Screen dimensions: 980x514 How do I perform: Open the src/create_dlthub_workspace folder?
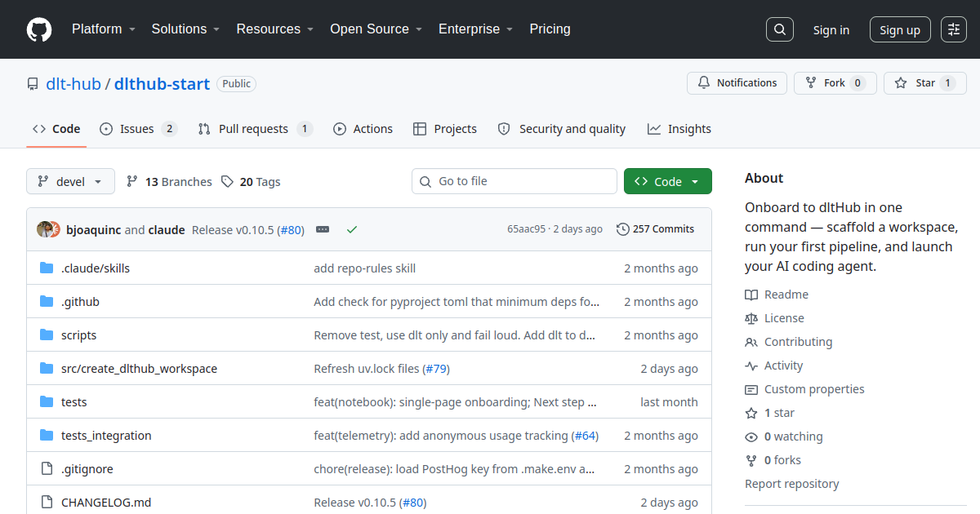(139, 369)
